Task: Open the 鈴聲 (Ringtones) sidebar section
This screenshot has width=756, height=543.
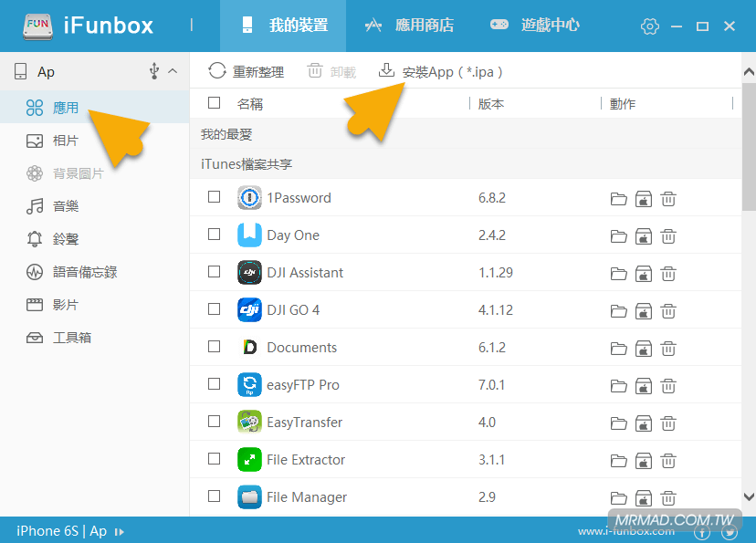Action: (64, 239)
